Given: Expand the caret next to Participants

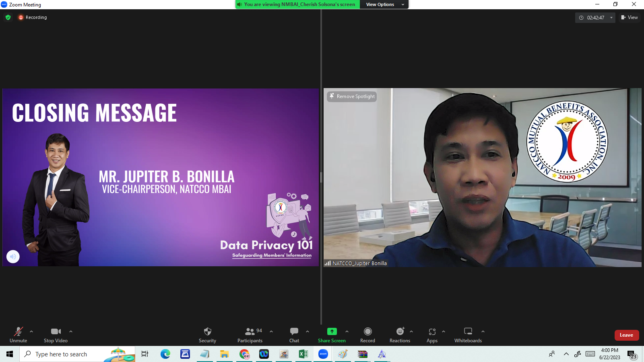Looking at the screenshot, I should pos(271,331).
